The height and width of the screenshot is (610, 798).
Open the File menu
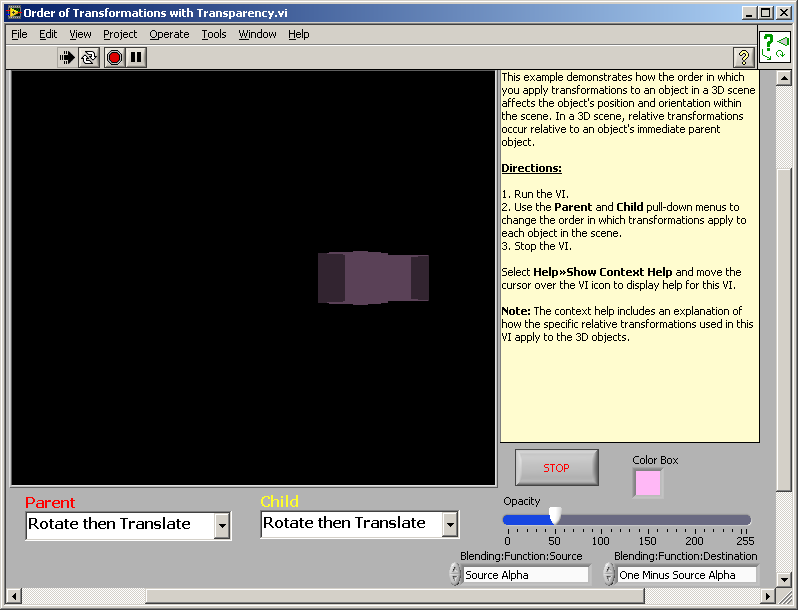[x=19, y=34]
